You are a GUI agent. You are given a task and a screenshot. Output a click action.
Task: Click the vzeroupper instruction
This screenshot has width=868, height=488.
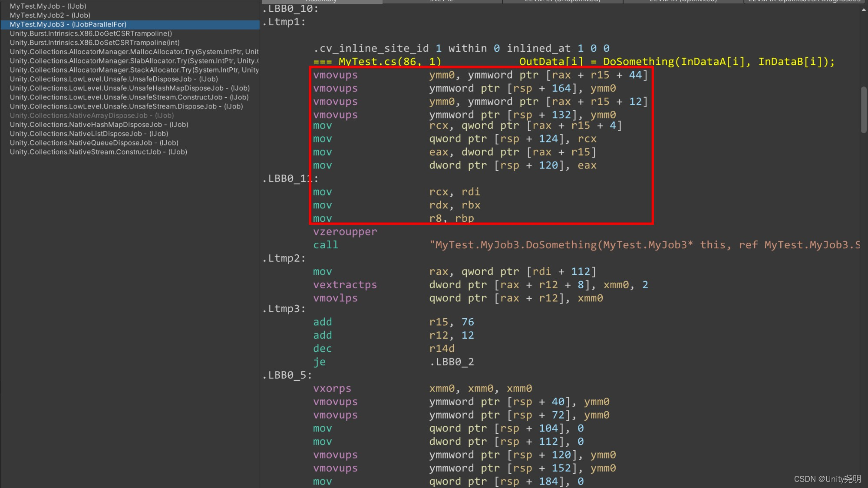pos(345,232)
